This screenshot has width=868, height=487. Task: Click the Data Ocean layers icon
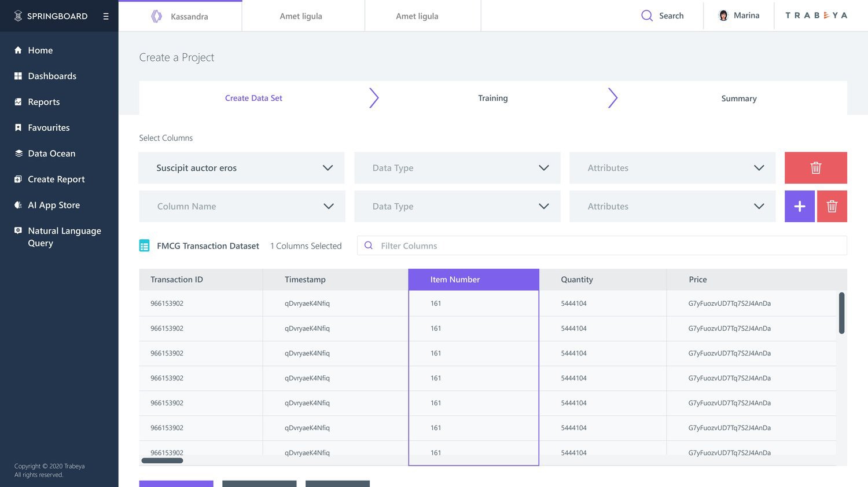pyautogui.click(x=19, y=153)
